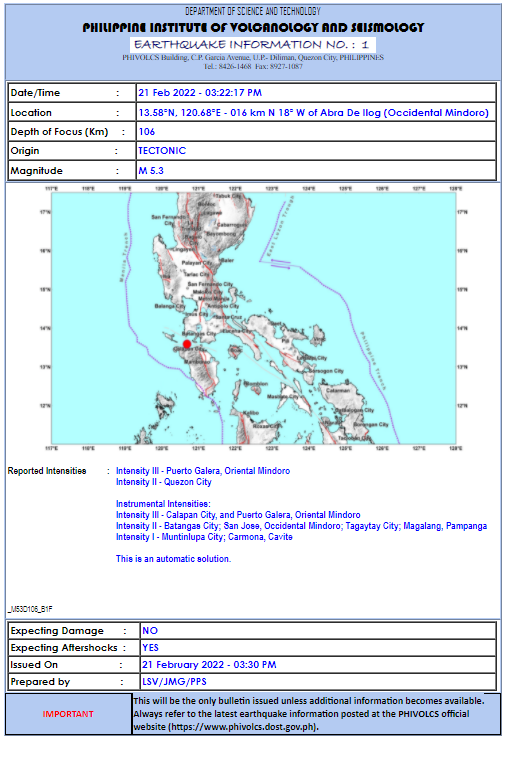Open the phivolcs.dost.gov.ph website link

click(243, 727)
